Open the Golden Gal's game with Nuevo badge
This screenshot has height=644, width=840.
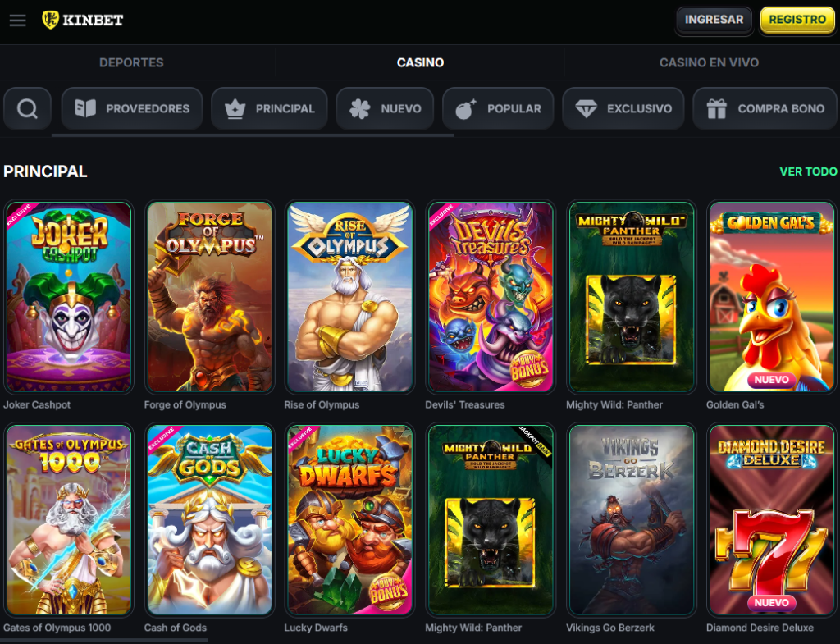point(771,297)
